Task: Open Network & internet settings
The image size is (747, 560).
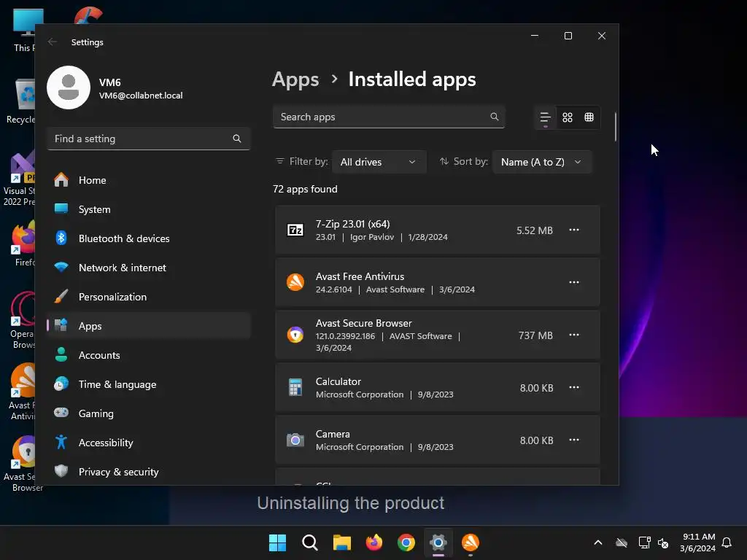Action: point(149,268)
